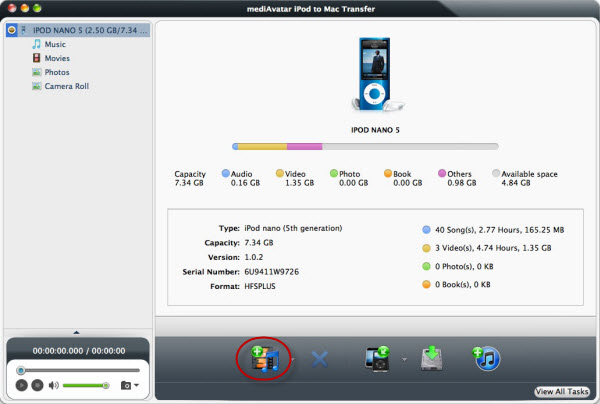Click the yellow minimize window button

click(25, 8)
